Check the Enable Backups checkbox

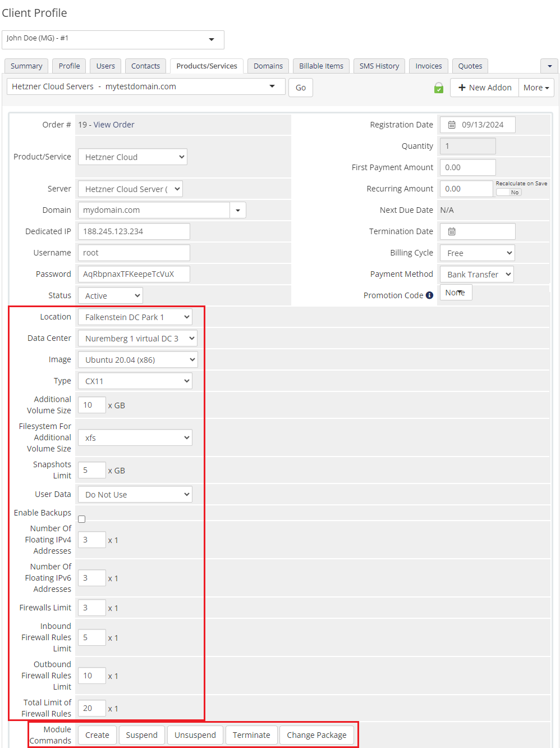82,519
